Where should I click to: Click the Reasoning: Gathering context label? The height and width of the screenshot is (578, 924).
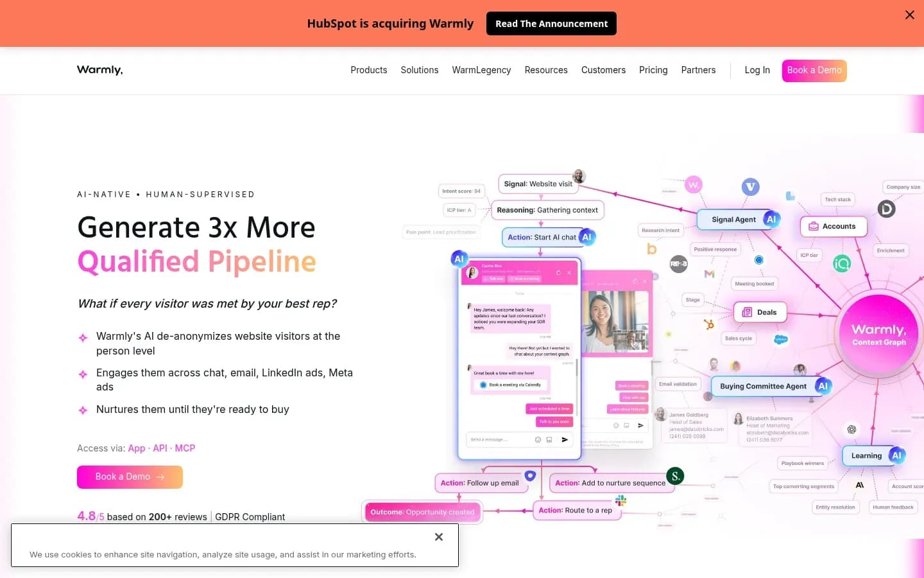click(547, 210)
